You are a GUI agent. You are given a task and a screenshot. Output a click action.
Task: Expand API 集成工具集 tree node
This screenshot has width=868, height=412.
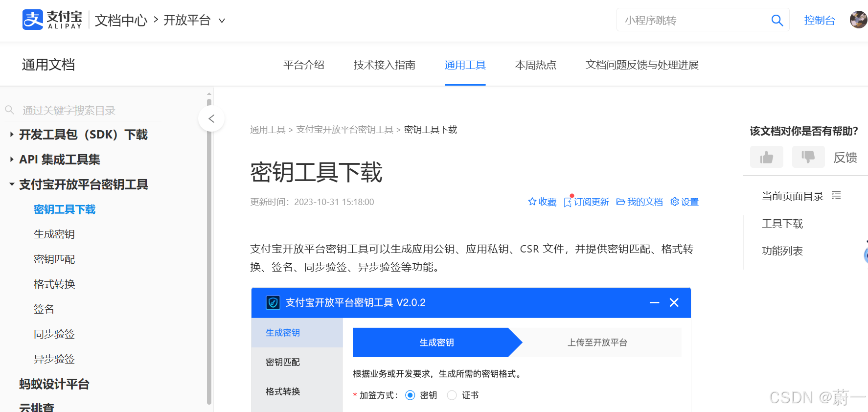coord(12,159)
